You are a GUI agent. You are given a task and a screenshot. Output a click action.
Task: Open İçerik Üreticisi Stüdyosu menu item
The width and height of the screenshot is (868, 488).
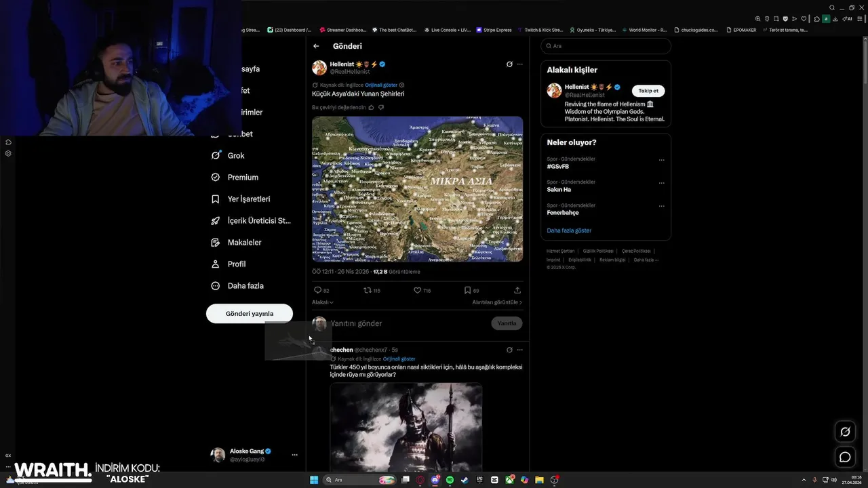(x=251, y=220)
